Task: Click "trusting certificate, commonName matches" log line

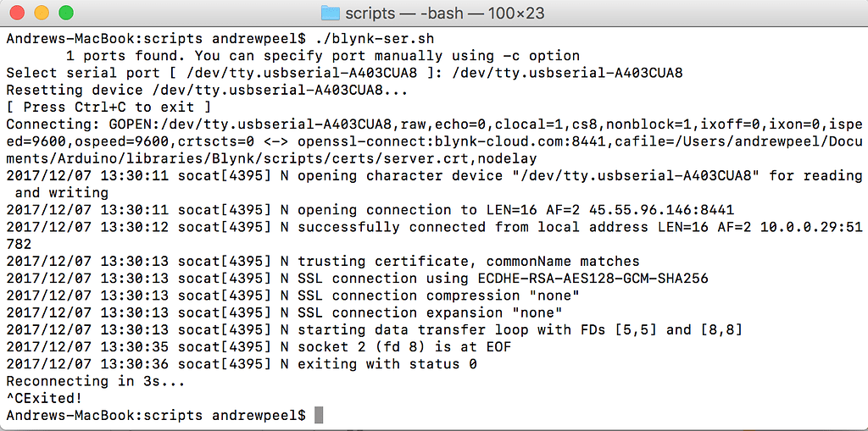Action: (468, 261)
